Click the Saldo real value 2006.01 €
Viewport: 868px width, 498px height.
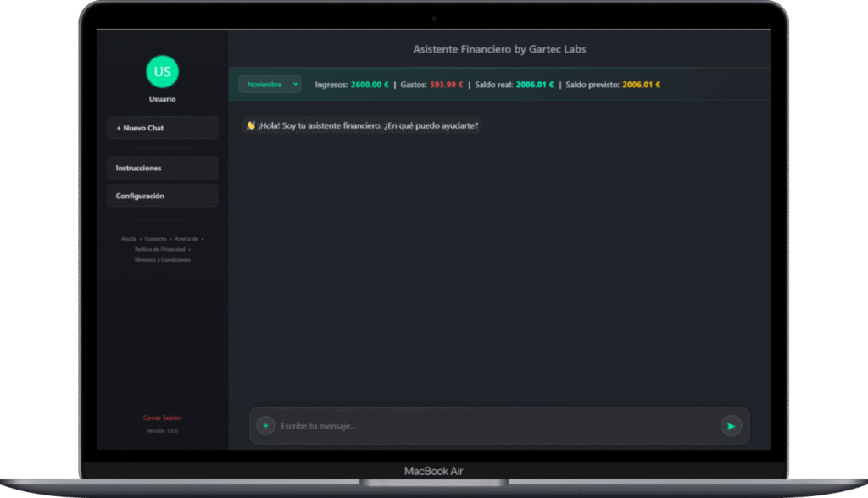coord(534,85)
